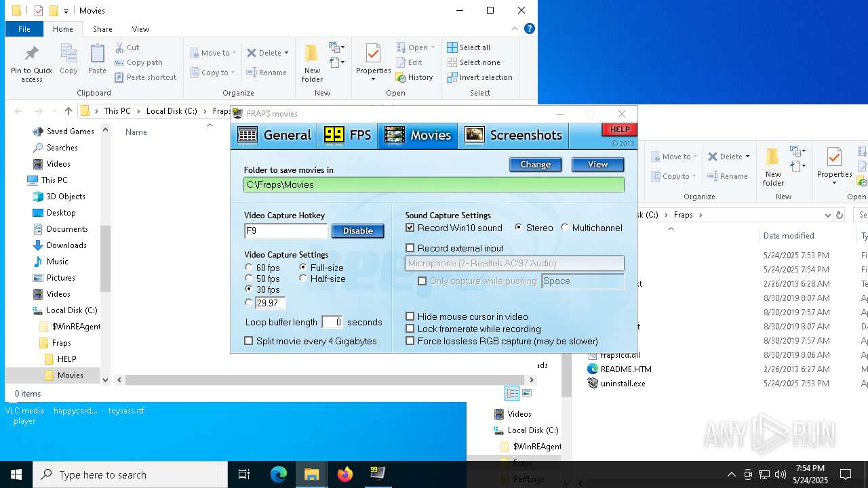Select Saved Games in the navigation tree
868x488 pixels.
pos(64,131)
